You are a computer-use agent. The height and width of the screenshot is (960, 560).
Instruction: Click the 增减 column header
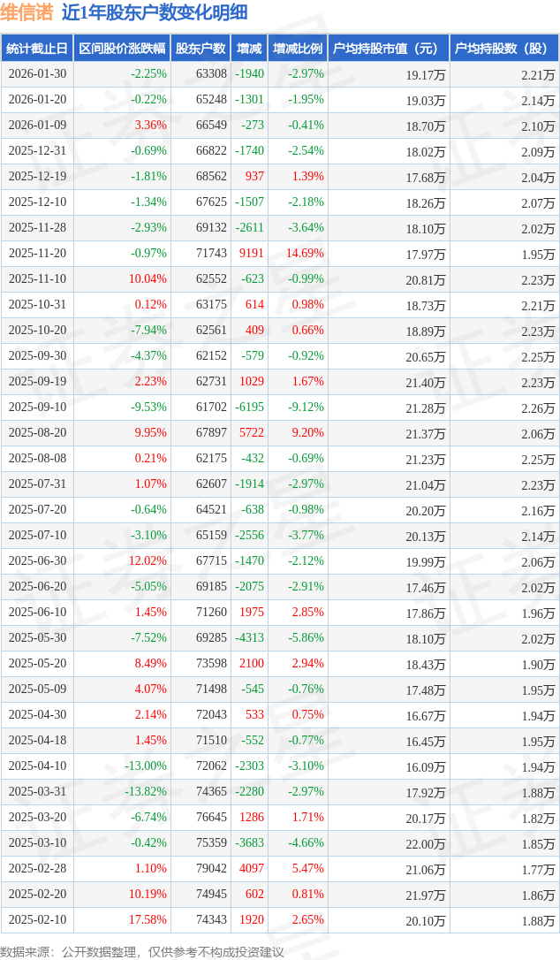pyautogui.click(x=249, y=49)
